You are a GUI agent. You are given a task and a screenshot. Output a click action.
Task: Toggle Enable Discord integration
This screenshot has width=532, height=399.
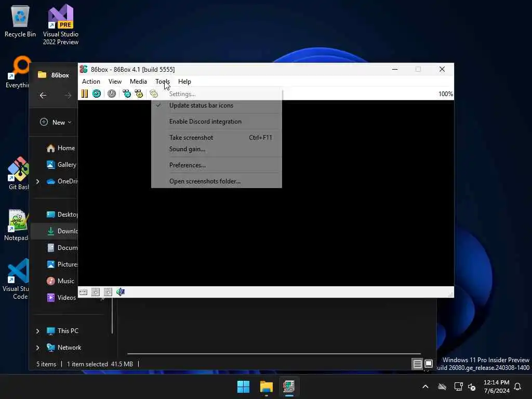[217, 122]
